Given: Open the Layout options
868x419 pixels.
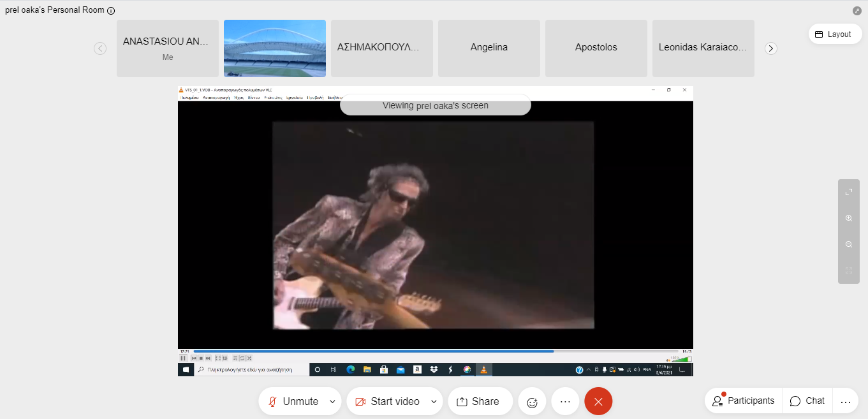Looking at the screenshot, I should click(835, 34).
